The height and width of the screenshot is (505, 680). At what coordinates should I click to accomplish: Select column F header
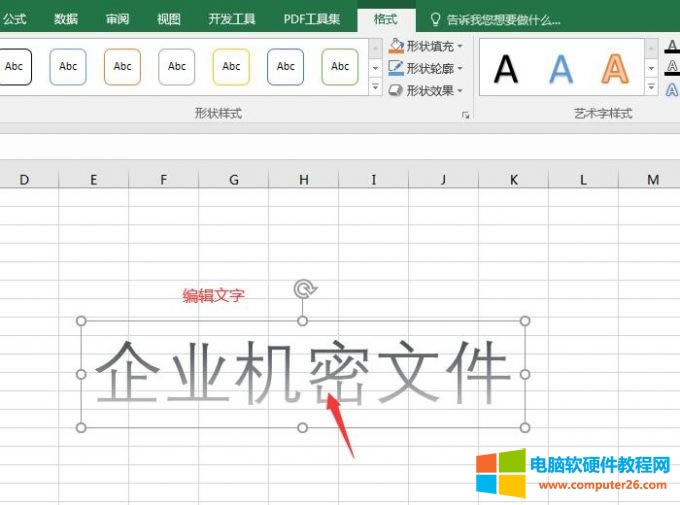(163, 179)
